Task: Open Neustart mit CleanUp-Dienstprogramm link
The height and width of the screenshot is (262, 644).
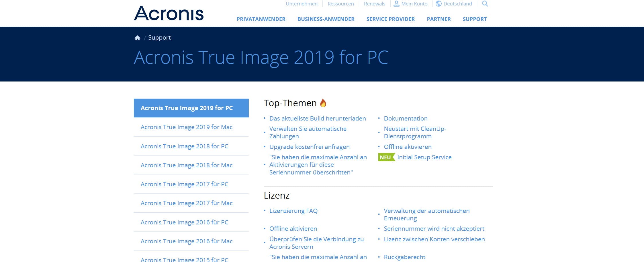Action: coord(415,133)
